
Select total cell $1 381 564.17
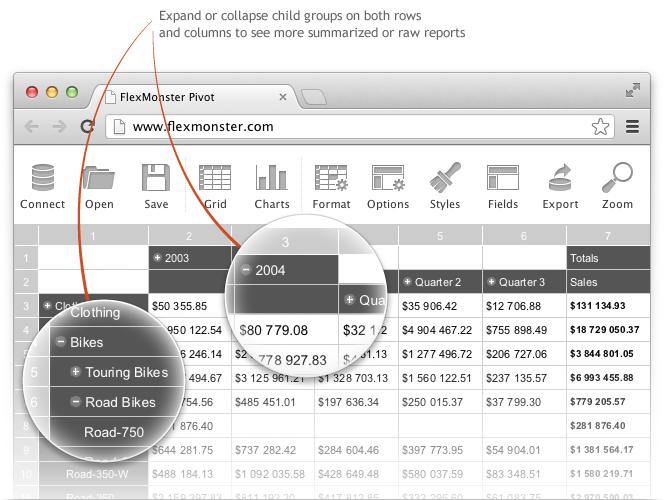608,450
